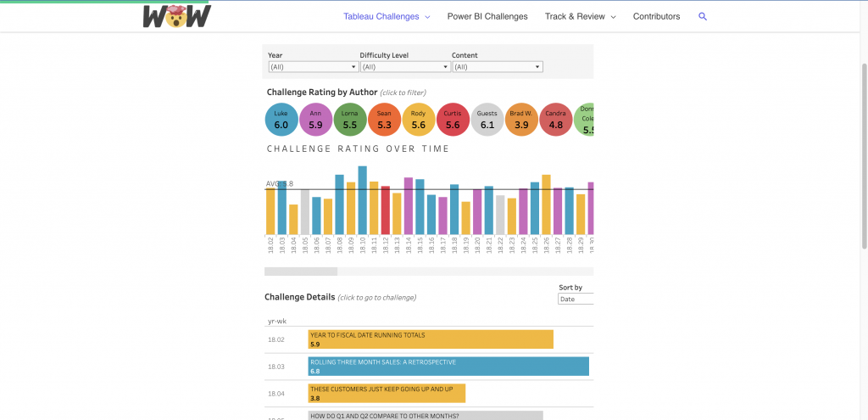Choose Sean's orange rating bubble

pos(384,120)
